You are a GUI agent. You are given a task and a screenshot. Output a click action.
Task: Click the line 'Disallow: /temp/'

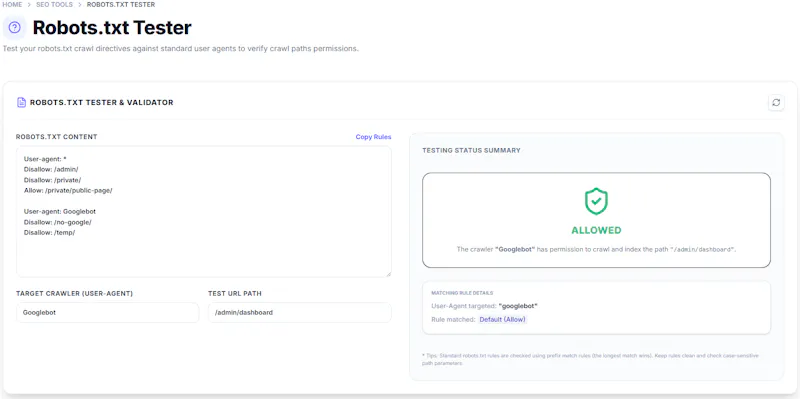pos(49,233)
